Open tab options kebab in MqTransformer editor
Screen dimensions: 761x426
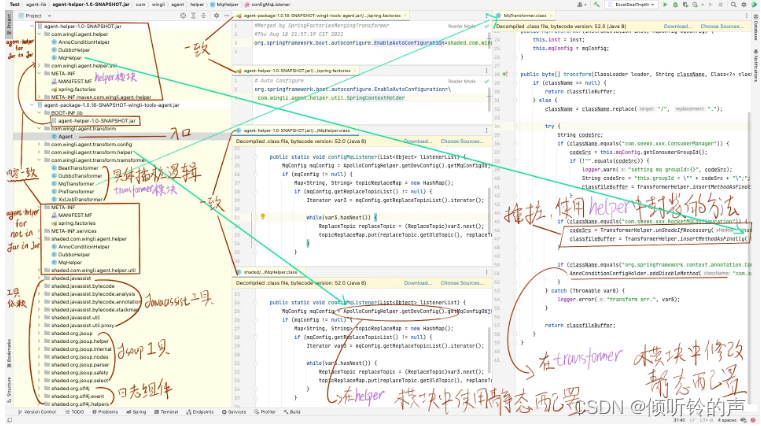click(746, 16)
